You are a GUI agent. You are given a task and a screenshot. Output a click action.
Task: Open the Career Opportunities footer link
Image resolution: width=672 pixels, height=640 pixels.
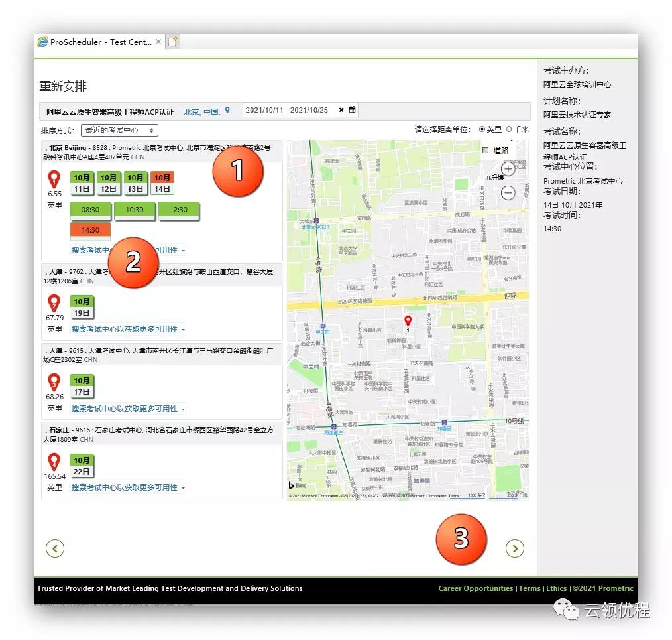(475, 588)
